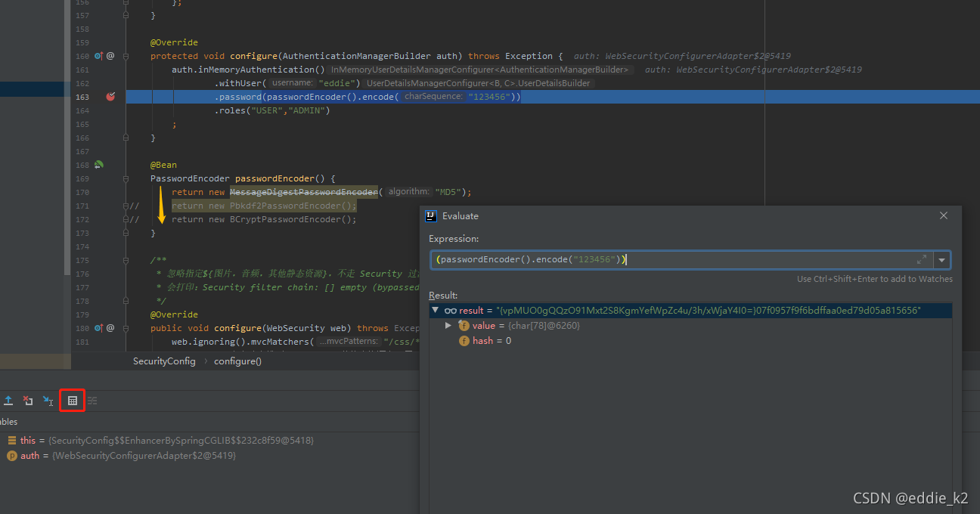Click the field icon beside hash

coord(464,341)
